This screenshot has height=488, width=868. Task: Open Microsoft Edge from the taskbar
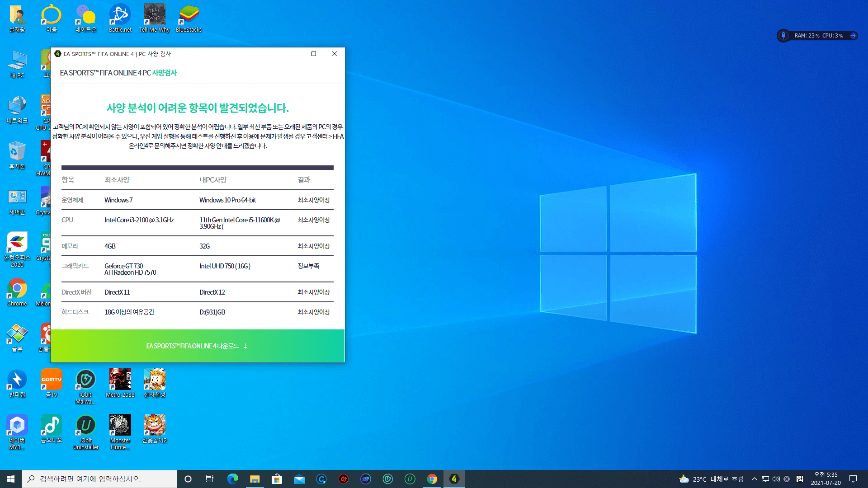(x=232, y=479)
